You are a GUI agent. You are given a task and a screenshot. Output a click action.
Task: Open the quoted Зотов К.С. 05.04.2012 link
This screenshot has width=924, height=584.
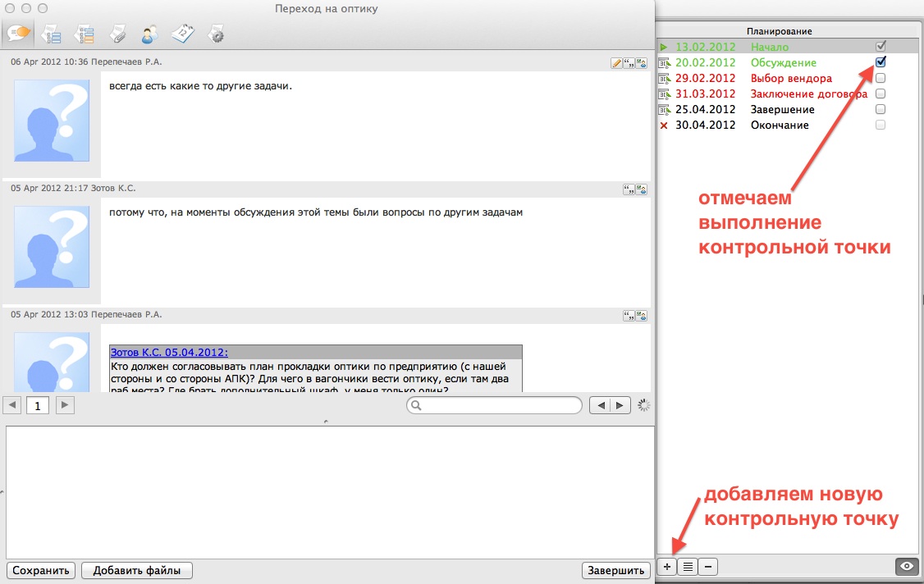coord(170,353)
